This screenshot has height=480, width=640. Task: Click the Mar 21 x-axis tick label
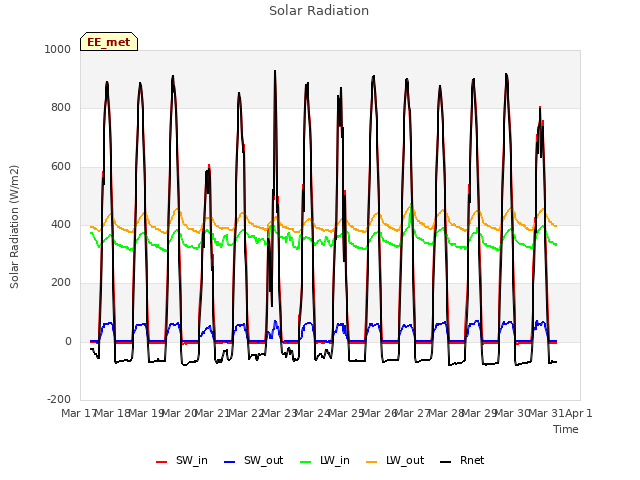213,413
